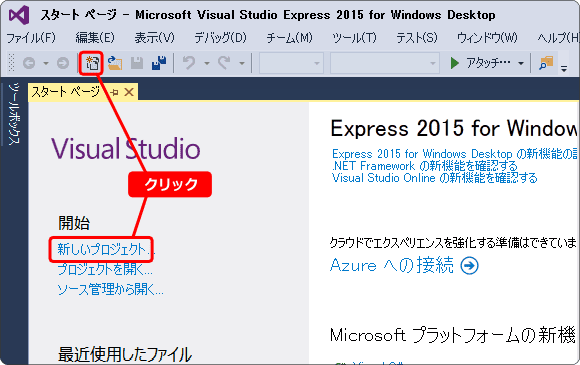Close the スタート ページ tab
The image size is (580, 365).
129,92
